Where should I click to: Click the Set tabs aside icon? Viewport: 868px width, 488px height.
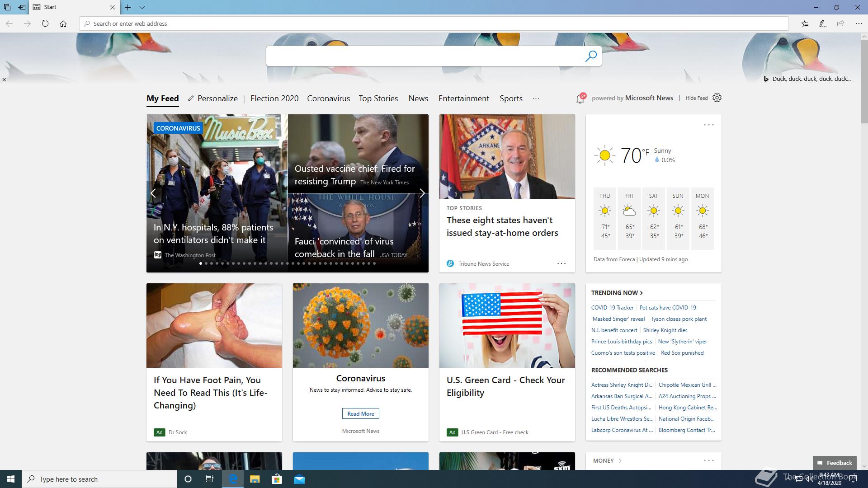(x=21, y=7)
